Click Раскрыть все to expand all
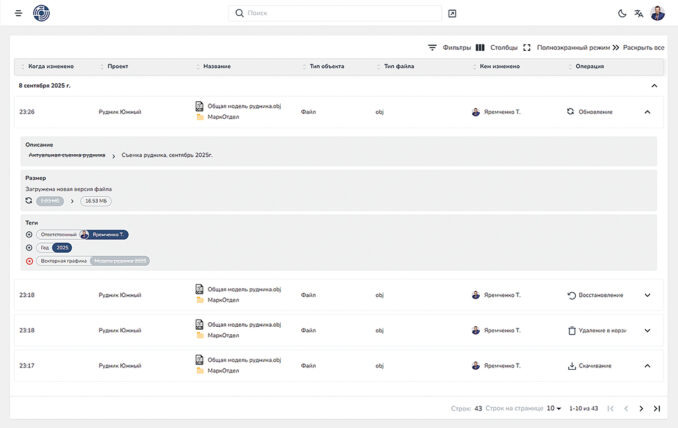Viewport: 678px width, 428px height. click(x=638, y=48)
